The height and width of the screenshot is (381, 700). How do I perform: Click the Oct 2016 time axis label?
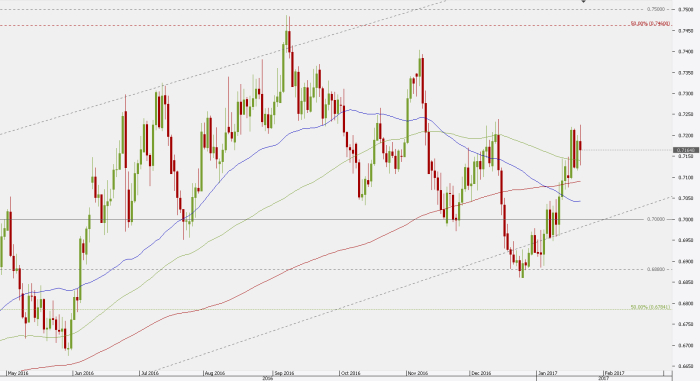[x=350, y=373]
